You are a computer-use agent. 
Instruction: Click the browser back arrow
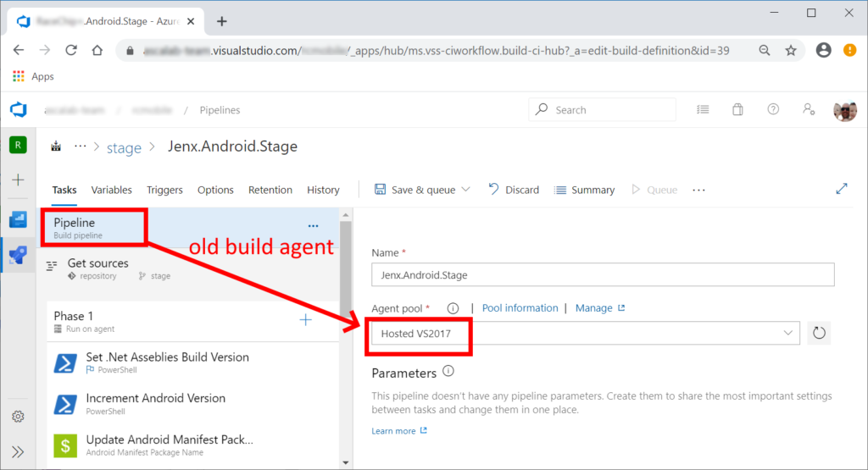(x=19, y=50)
